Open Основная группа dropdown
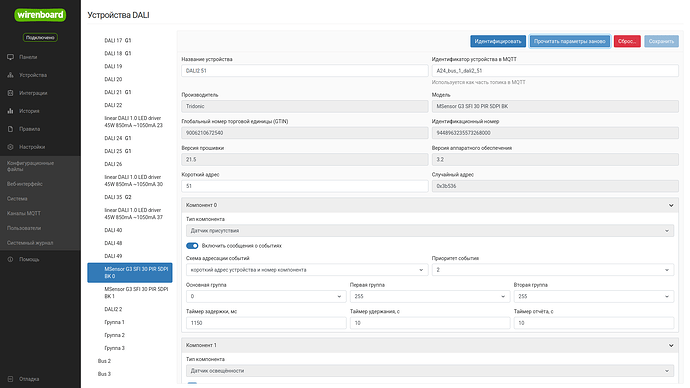This screenshot has width=690, height=388. point(266,296)
